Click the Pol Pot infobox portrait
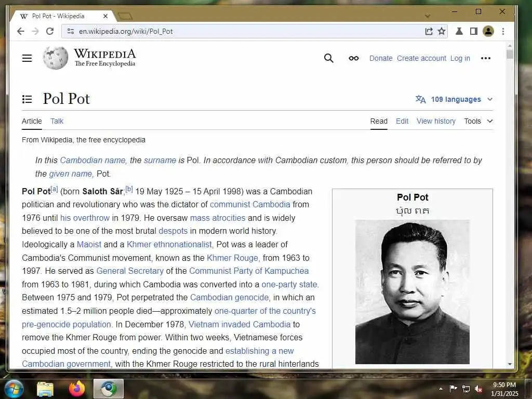 pyautogui.click(x=412, y=292)
